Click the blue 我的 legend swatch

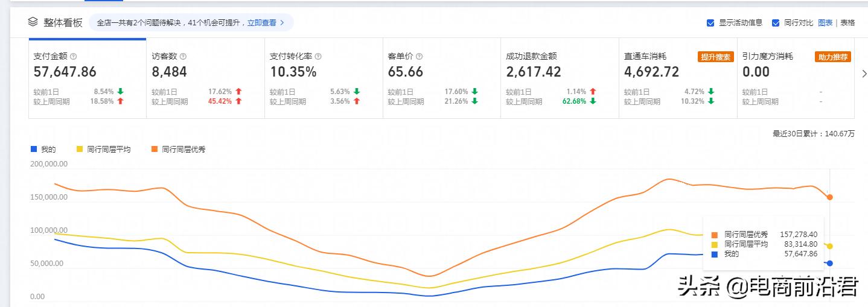[x=34, y=149]
